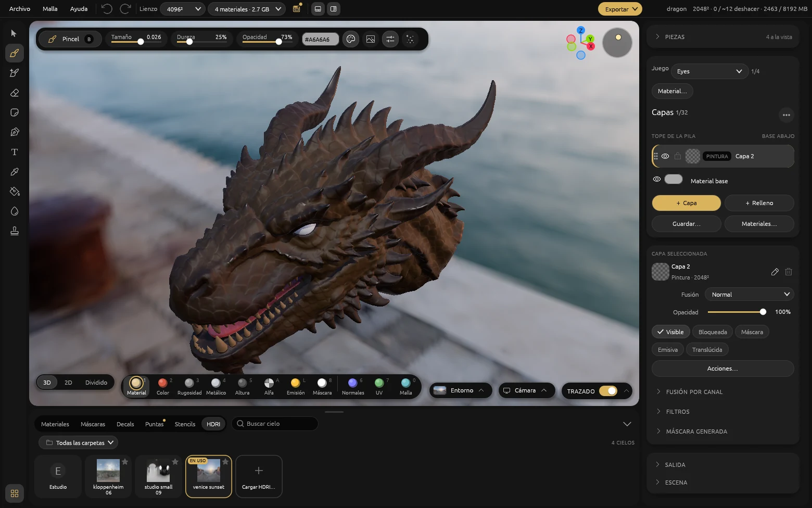Hide the Capa 2 layer
The image size is (812, 508).
(x=665, y=156)
